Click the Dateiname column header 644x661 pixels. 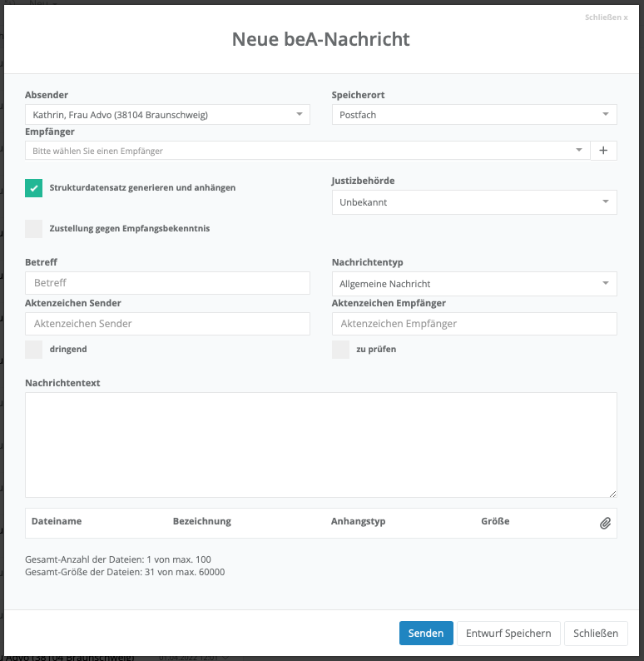click(x=57, y=522)
